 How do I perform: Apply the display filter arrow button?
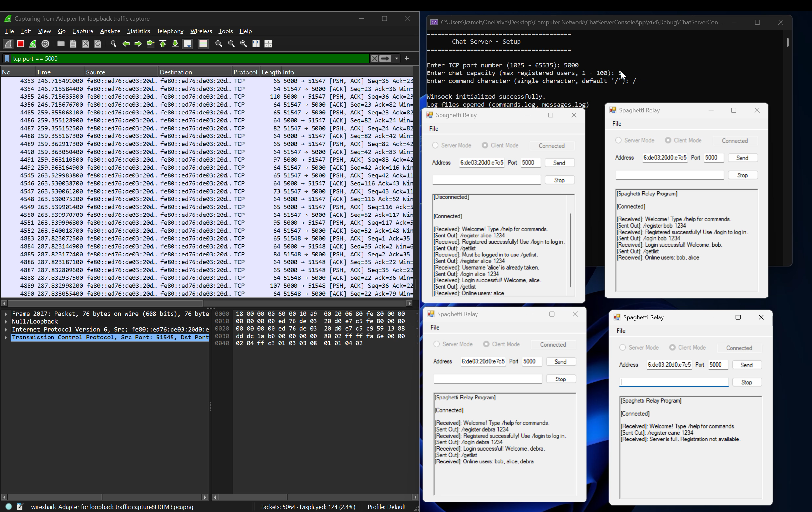coord(385,59)
